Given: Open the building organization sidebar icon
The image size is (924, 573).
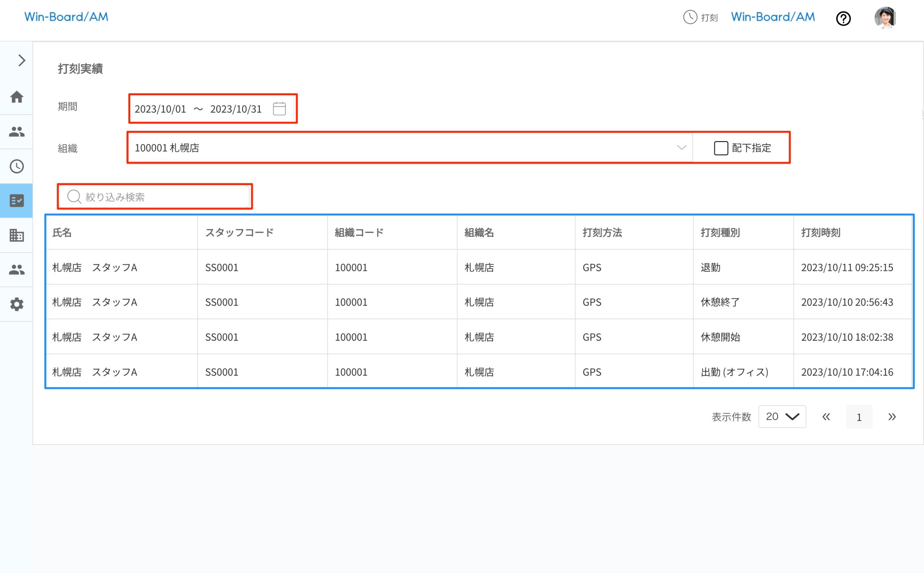Looking at the screenshot, I should (x=17, y=235).
